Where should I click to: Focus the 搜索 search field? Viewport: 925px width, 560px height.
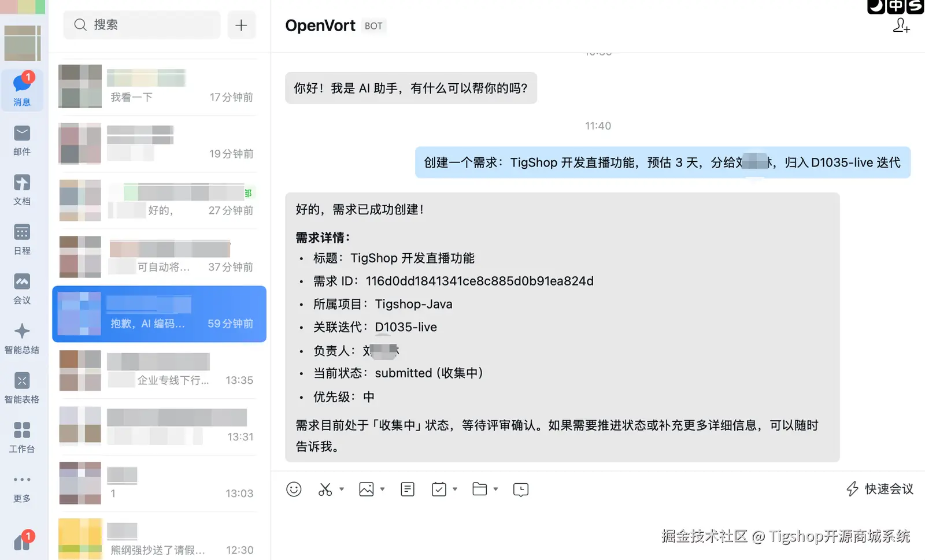[x=142, y=25]
